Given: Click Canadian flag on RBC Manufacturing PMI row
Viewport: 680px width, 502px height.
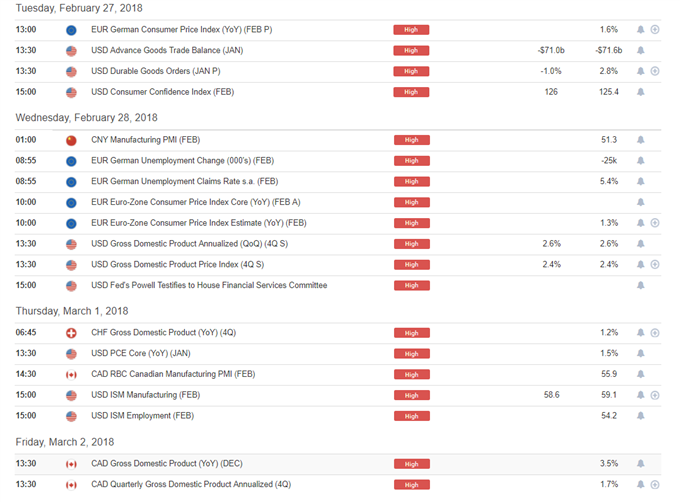Looking at the screenshot, I should 71,375.
